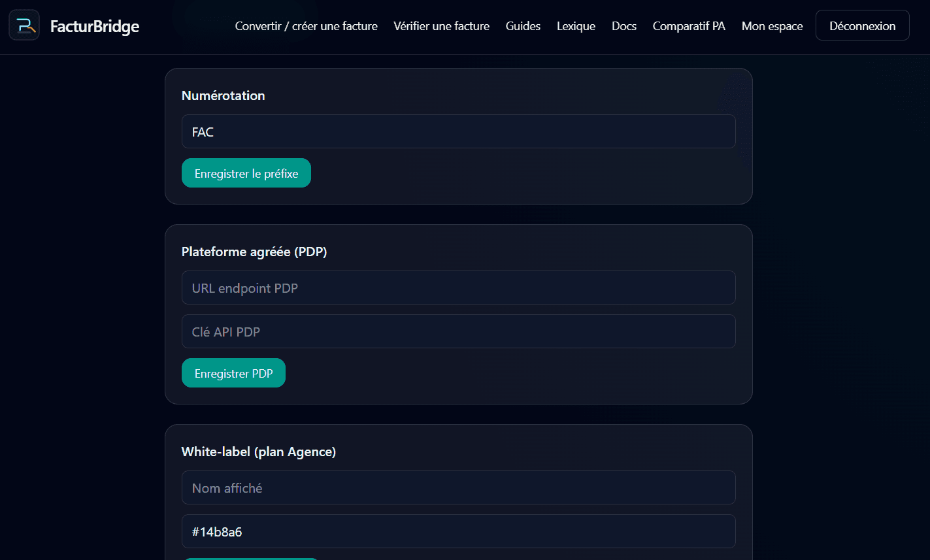Navigate to Docs
The height and width of the screenshot is (560, 930).
[x=624, y=26]
